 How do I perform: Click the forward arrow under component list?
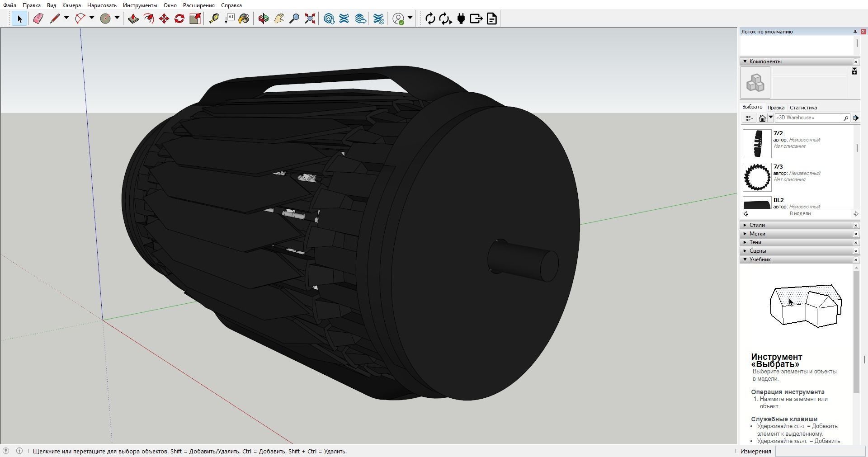(x=856, y=214)
